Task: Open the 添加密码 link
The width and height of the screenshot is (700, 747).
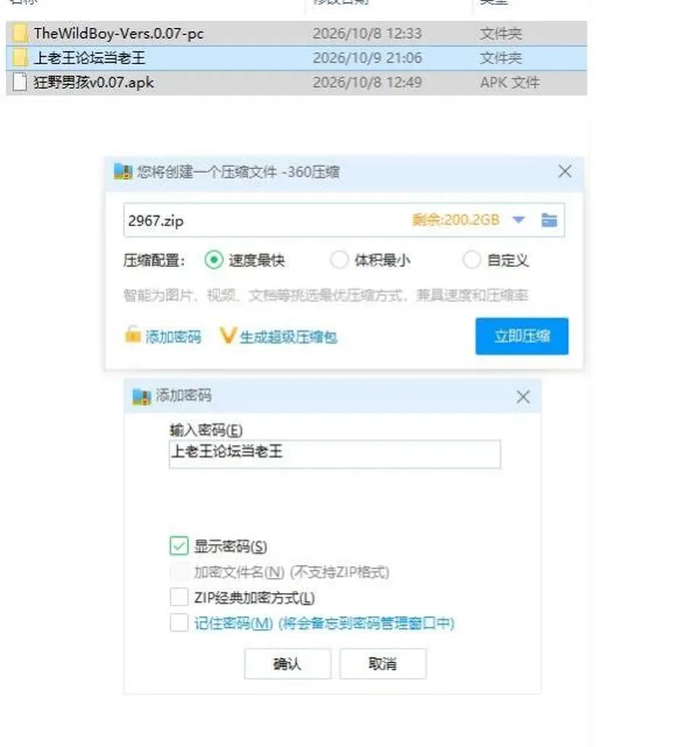Action: 174,337
